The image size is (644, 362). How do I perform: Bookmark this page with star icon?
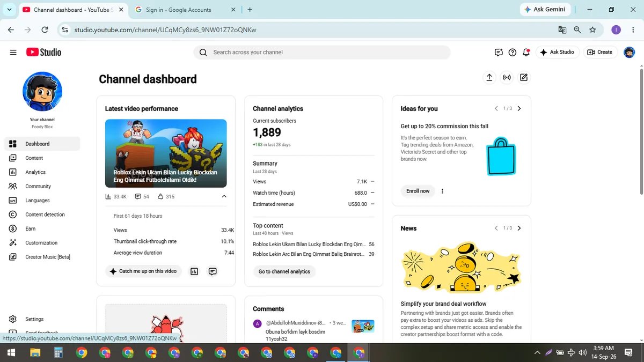(592, 30)
